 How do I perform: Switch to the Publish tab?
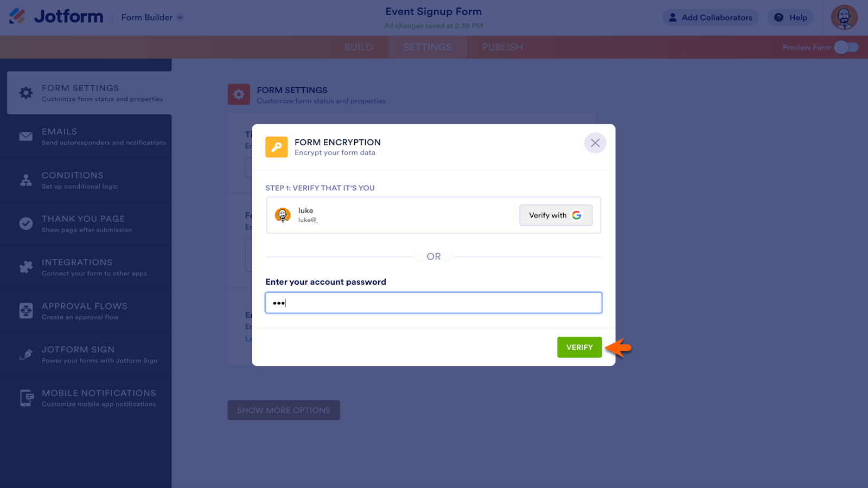[x=502, y=48]
